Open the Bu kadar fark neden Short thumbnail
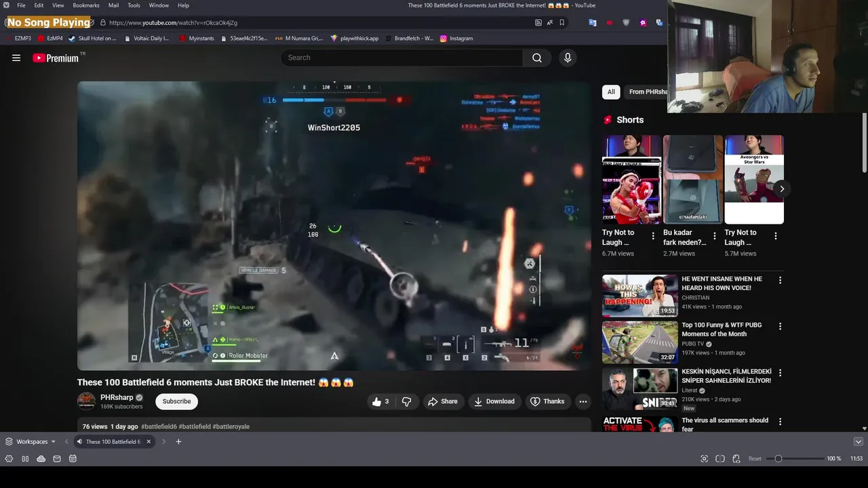The width and height of the screenshot is (868, 488). click(692, 180)
